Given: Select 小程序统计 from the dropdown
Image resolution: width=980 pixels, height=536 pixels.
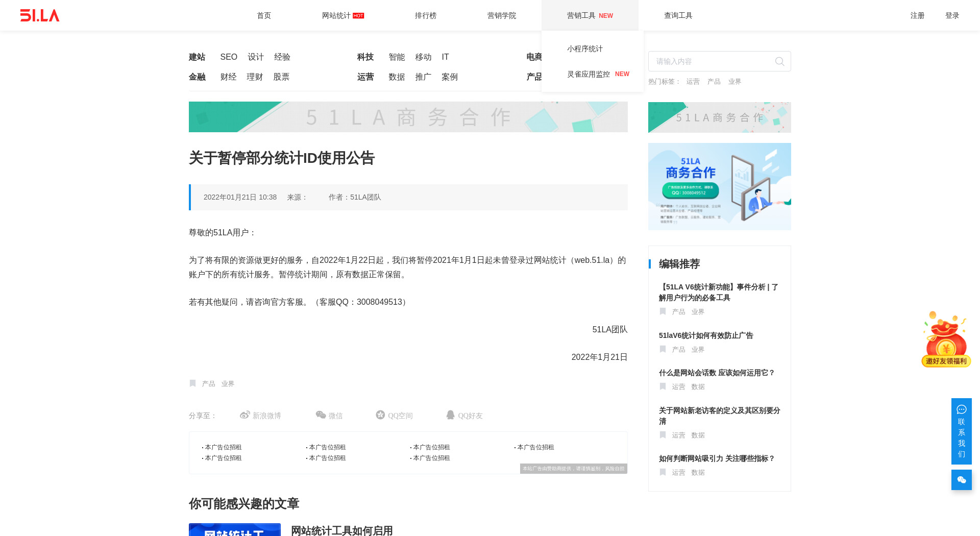Looking at the screenshot, I should pos(585,48).
